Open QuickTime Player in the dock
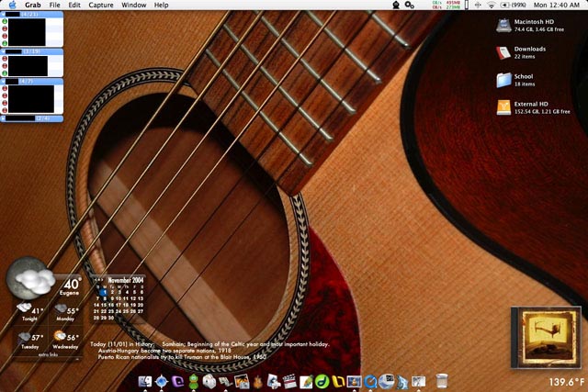The height and width of the screenshot is (392, 588). coord(370,382)
